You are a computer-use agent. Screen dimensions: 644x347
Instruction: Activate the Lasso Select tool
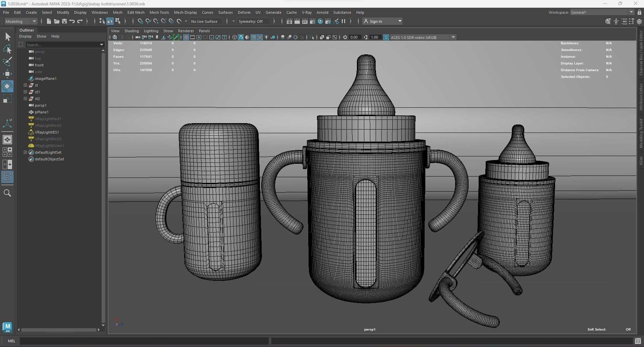pyautogui.click(x=7, y=49)
